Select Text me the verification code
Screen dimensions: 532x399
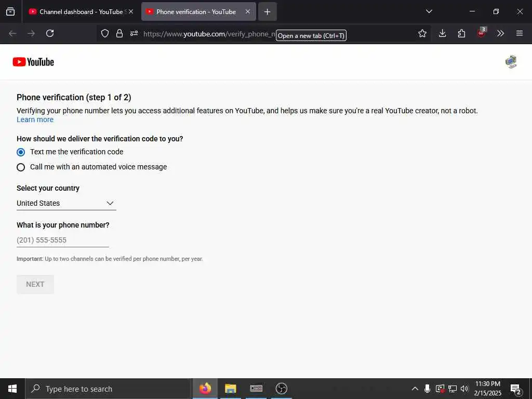coord(21,152)
